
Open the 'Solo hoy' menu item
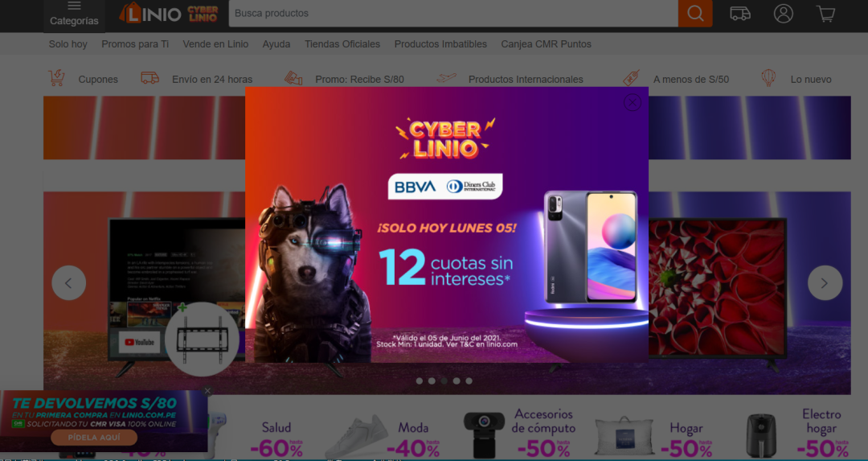tap(68, 43)
